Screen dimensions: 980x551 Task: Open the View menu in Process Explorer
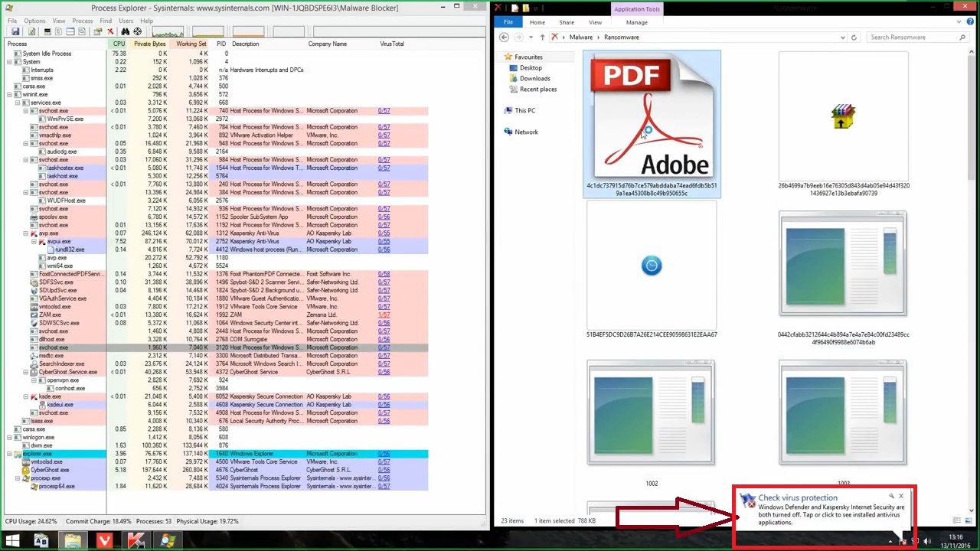(58, 21)
